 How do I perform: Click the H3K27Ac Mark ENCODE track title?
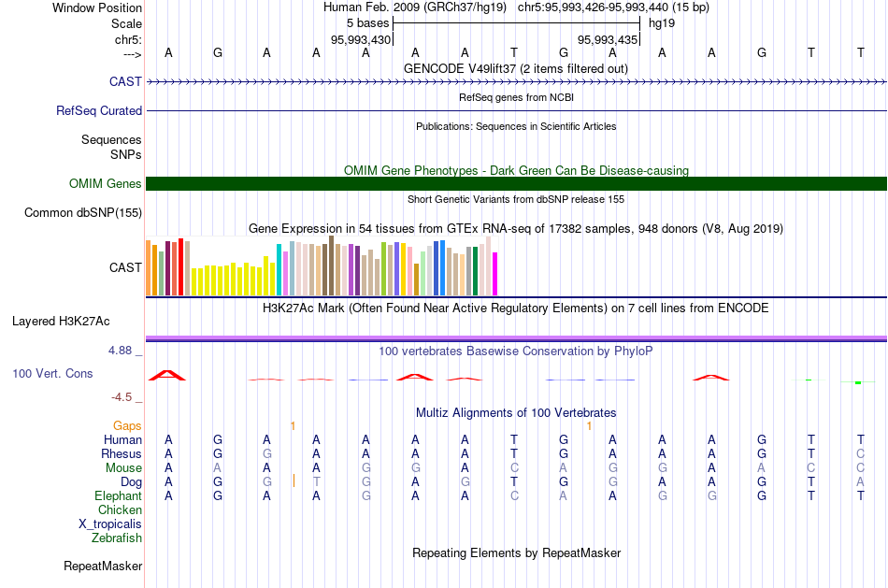(516, 308)
